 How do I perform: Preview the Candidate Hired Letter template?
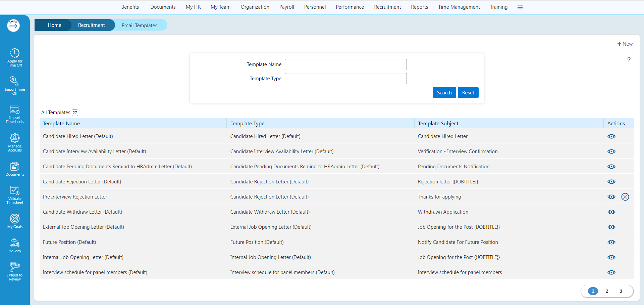pyautogui.click(x=611, y=136)
